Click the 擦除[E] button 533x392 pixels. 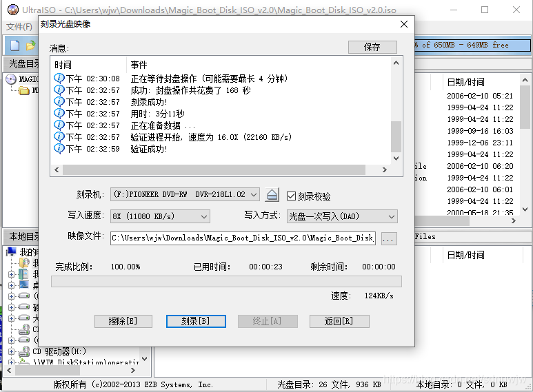(x=123, y=321)
